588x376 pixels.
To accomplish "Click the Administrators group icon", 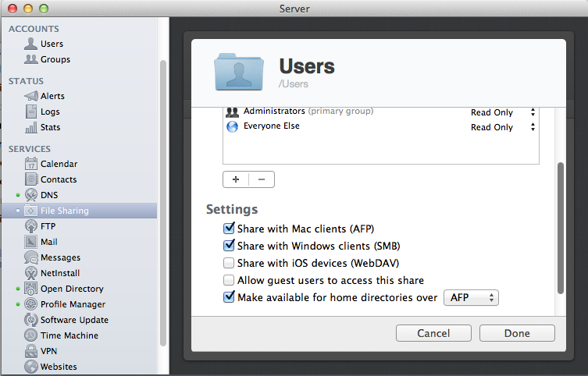I will tap(232, 112).
